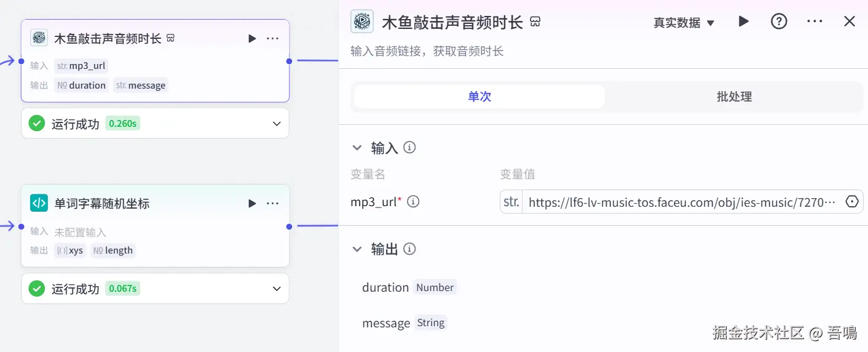
Task: Click the description 输入音频链接，获取音频时长
Action: [x=427, y=51]
